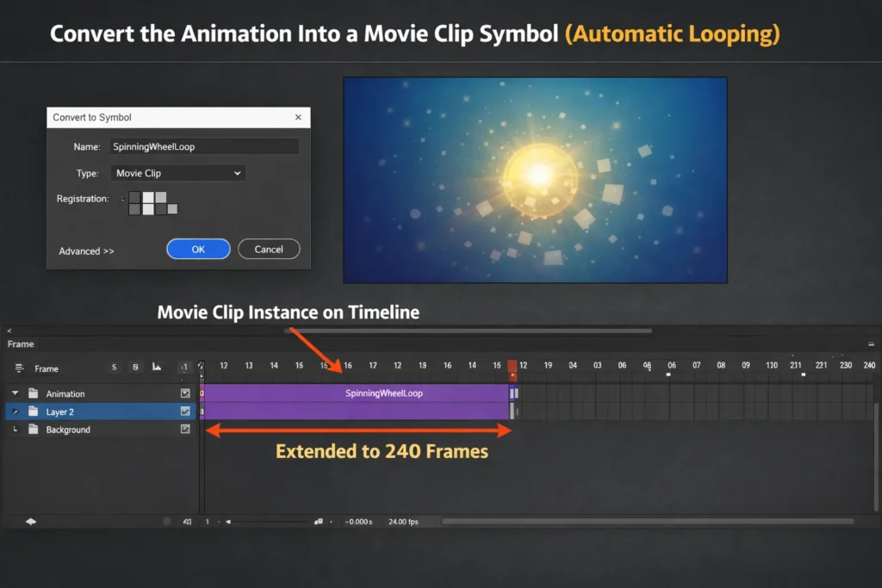This screenshot has height=588, width=882.
Task: Click the B icon in timeline header
Action: point(135,367)
